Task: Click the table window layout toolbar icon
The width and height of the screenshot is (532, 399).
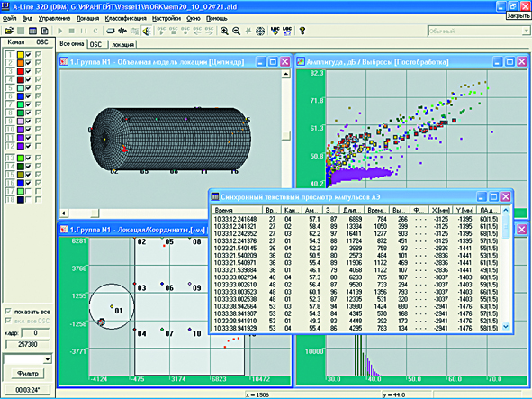Action: pos(32,31)
